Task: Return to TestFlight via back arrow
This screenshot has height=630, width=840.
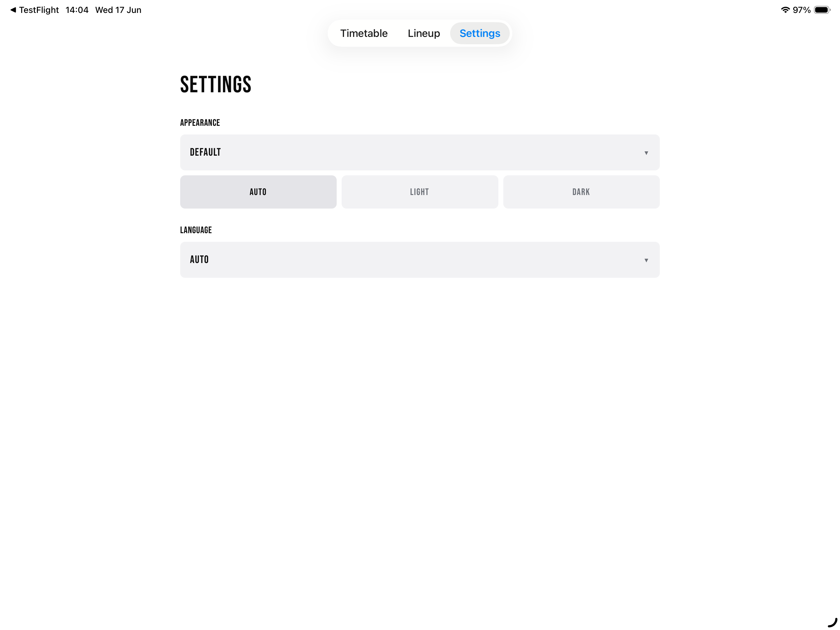Action: (34, 10)
